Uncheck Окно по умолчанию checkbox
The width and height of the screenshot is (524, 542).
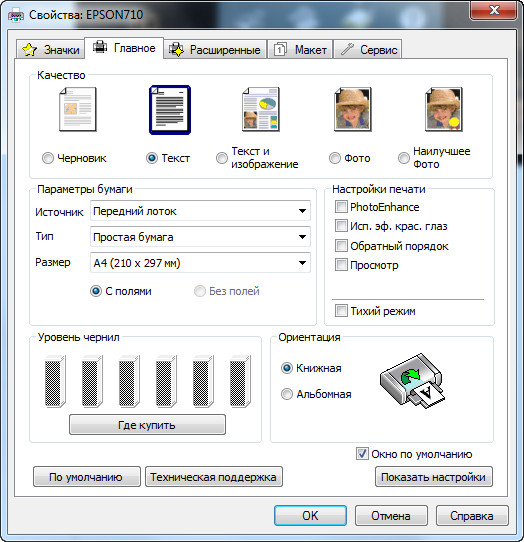[x=362, y=454]
